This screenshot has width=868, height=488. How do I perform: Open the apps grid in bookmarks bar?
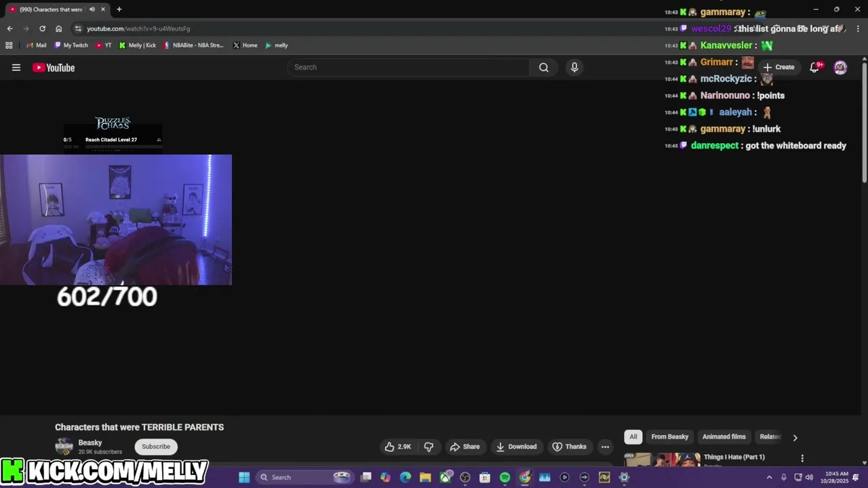click(x=9, y=45)
